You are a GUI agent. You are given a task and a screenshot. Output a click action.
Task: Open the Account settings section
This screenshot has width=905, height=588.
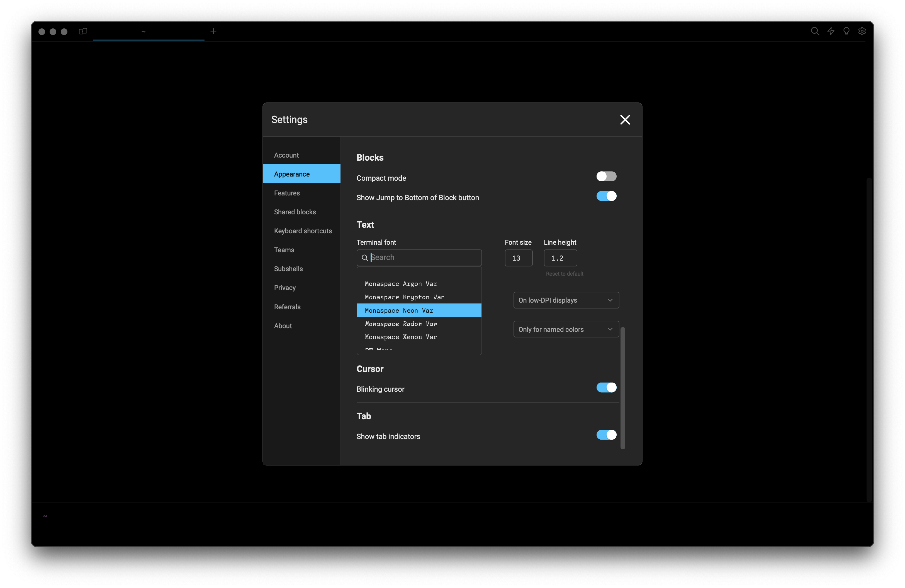(x=301, y=155)
